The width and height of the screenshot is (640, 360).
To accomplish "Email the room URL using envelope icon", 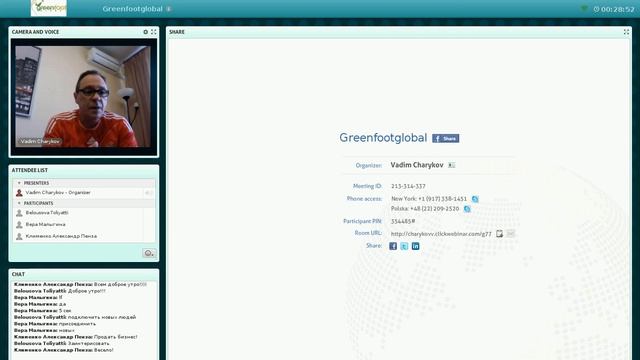I will click(x=511, y=233).
